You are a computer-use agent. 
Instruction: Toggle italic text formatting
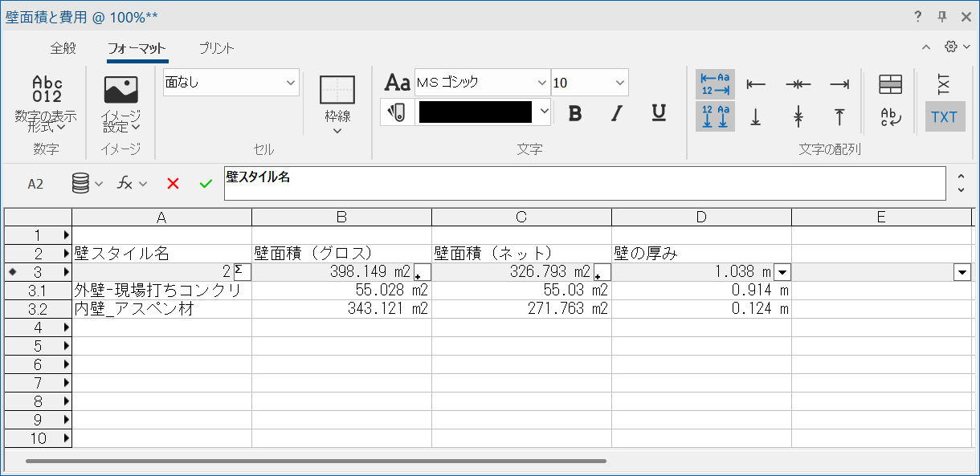pyautogui.click(x=617, y=113)
